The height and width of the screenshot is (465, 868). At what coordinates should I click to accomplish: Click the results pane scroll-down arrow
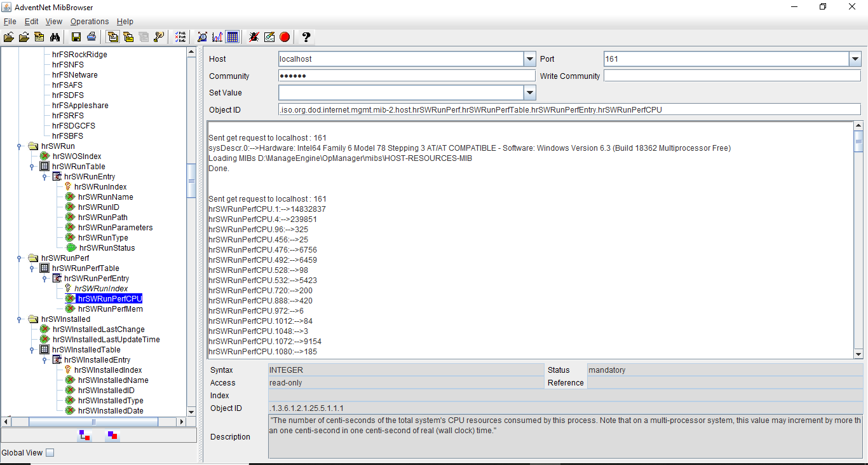pos(858,354)
